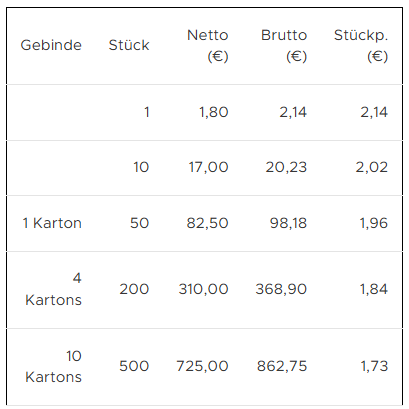Click the quantity 50 cell
This screenshot has width=409, height=409.
pos(139,223)
